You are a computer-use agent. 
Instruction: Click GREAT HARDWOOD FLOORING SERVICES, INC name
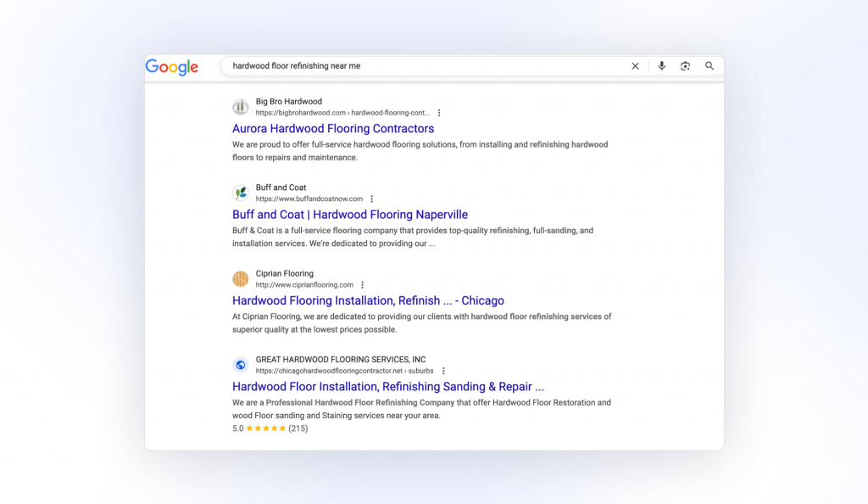coord(341,360)
